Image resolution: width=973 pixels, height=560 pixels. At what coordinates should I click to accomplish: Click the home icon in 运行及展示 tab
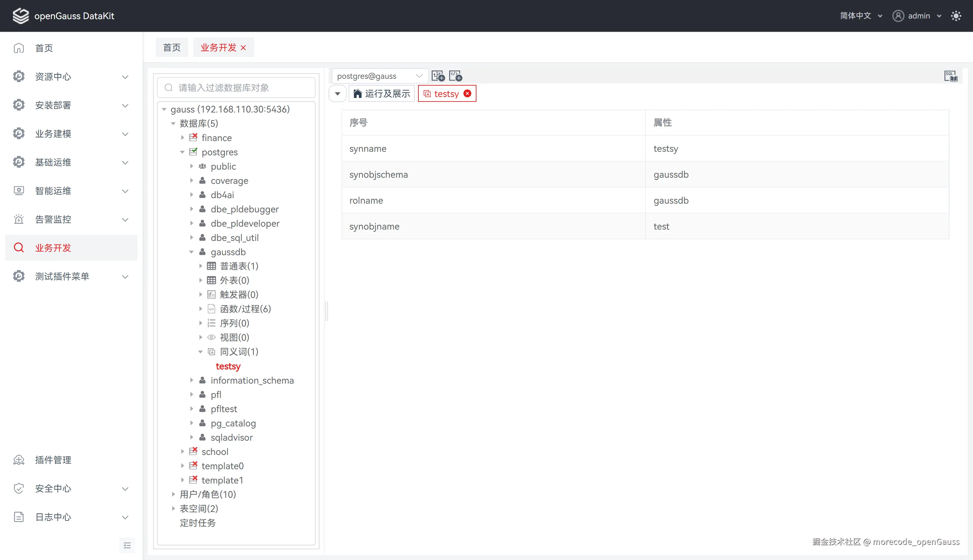[x=357, y=93]
